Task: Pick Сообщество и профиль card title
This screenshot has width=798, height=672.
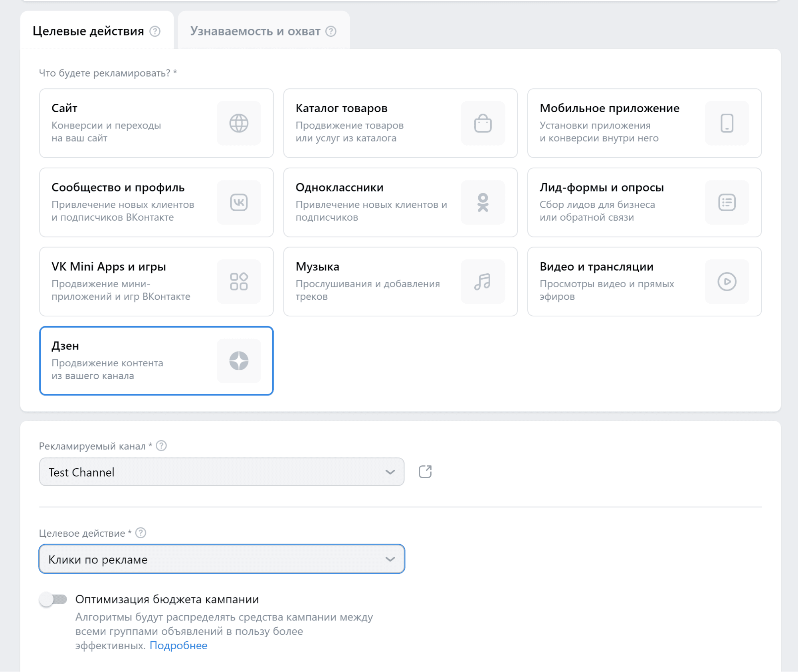Action: tap(118, 188)
